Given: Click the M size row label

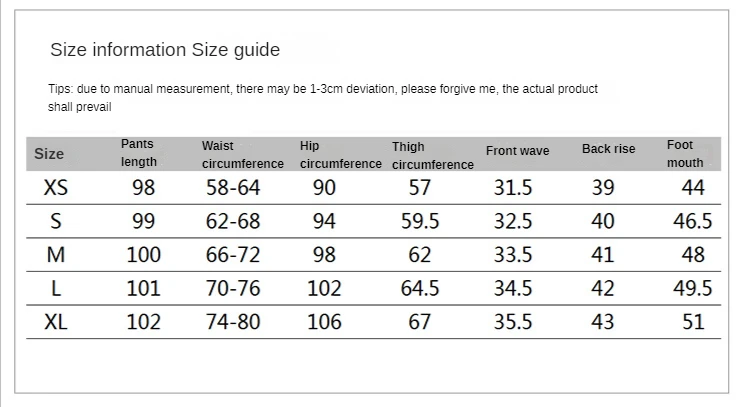Looking at the screenshot, I should click(56, 255).
